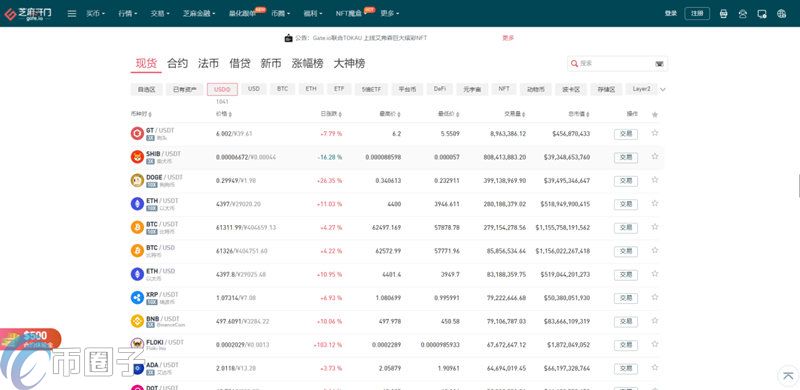Open the customer support headset icon
This screenshot has width=800, height=390.
(x=743, y=14)
